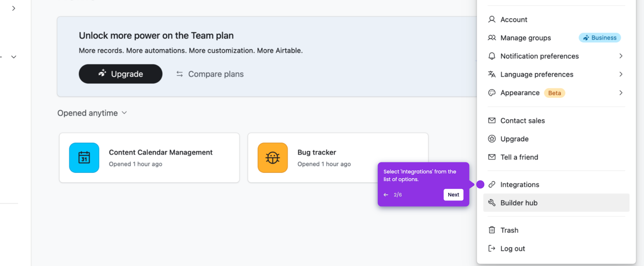Image resolution: width=644 pixels, height=266 pixels.
Task: Click the Account person icon
Action: [x=492, y=19]
